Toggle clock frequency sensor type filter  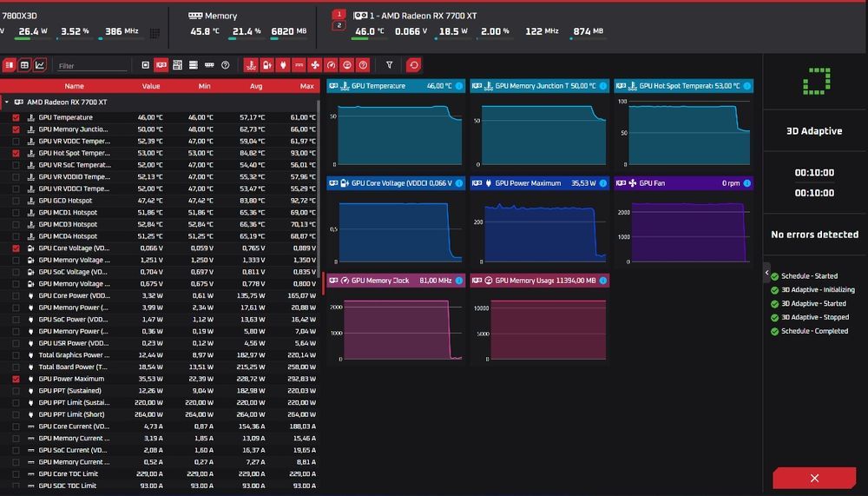click(331, 65)
